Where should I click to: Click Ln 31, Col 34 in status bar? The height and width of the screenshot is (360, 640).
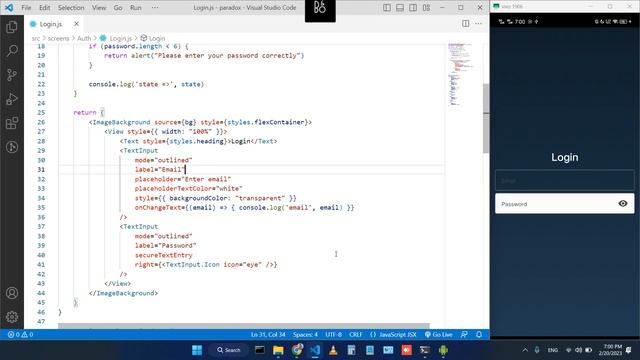point(268,334)
